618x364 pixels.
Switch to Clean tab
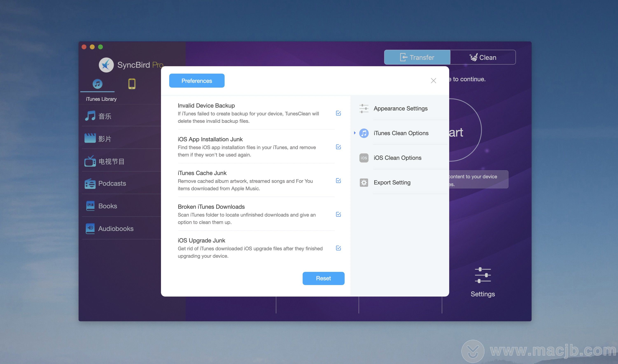[483, 57]
